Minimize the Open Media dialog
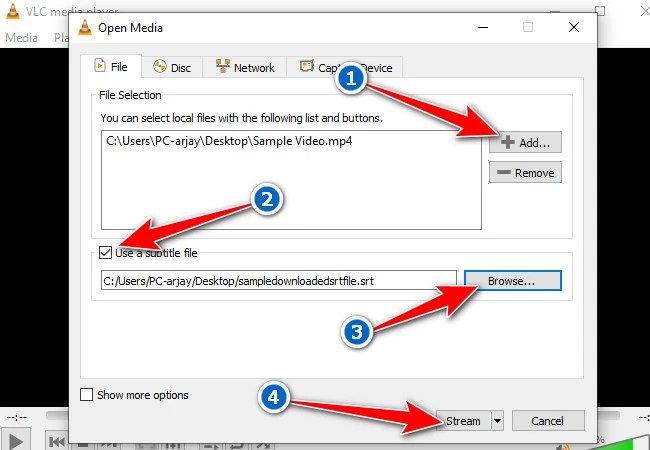650x450 pixels. (x=483, y=27)
